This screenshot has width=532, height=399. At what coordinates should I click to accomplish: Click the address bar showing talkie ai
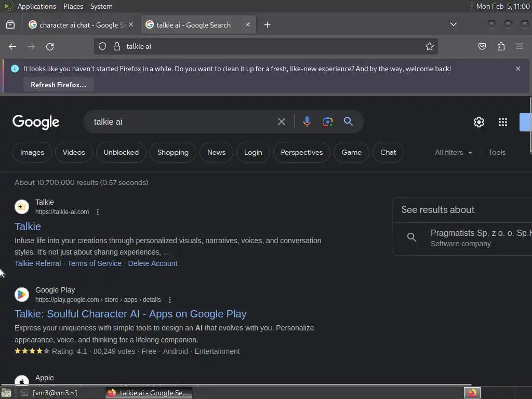click(x=265, y=46)
